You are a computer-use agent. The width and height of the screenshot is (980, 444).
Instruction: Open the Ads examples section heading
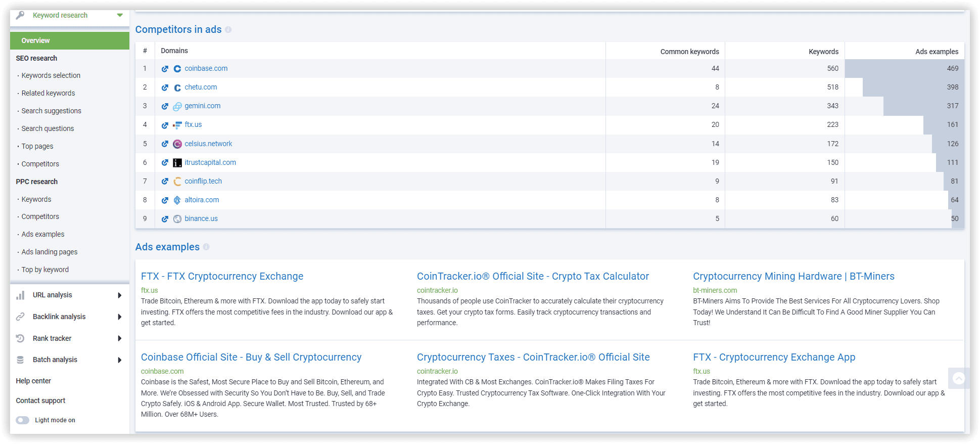pos(167,247)
